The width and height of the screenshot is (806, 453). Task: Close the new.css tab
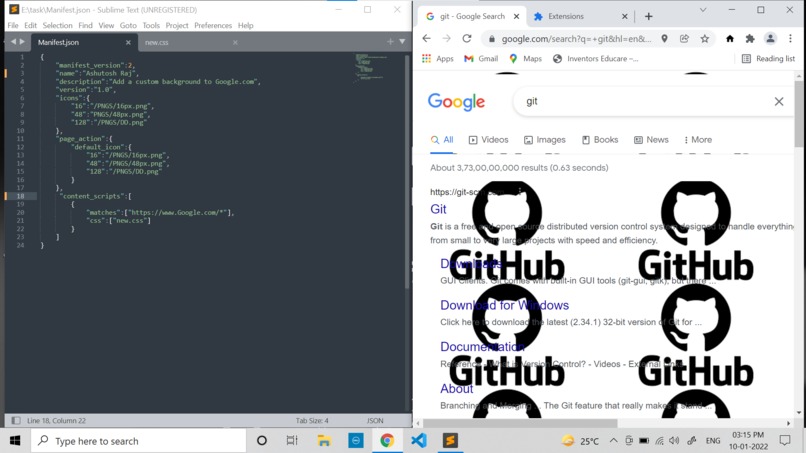(x=235, y=43)
